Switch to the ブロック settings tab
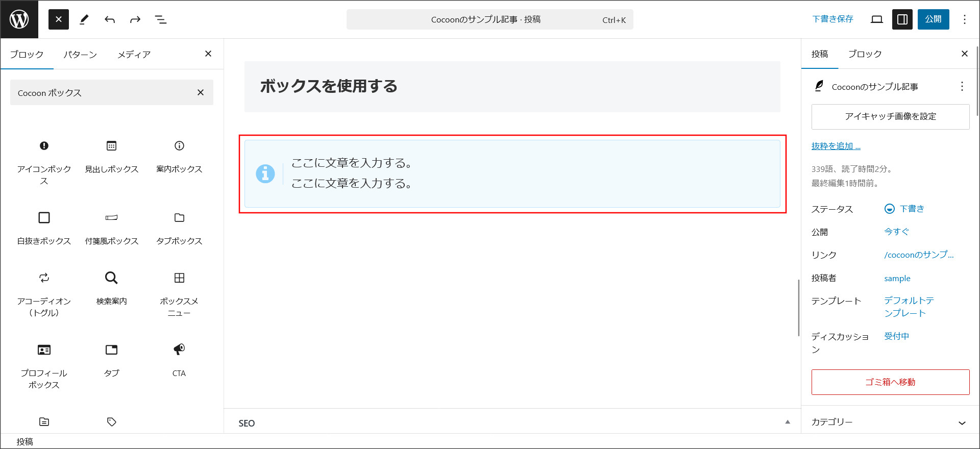 point(865,54)
